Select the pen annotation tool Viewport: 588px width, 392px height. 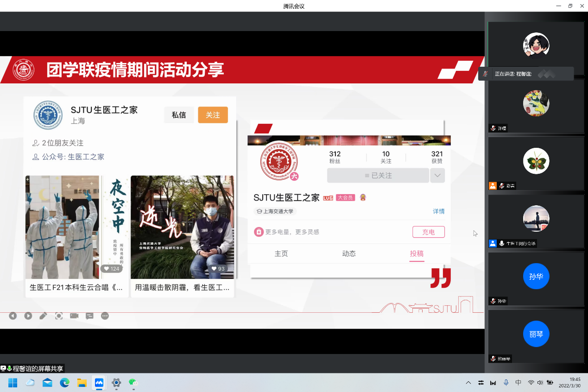[x=43, y=316]
